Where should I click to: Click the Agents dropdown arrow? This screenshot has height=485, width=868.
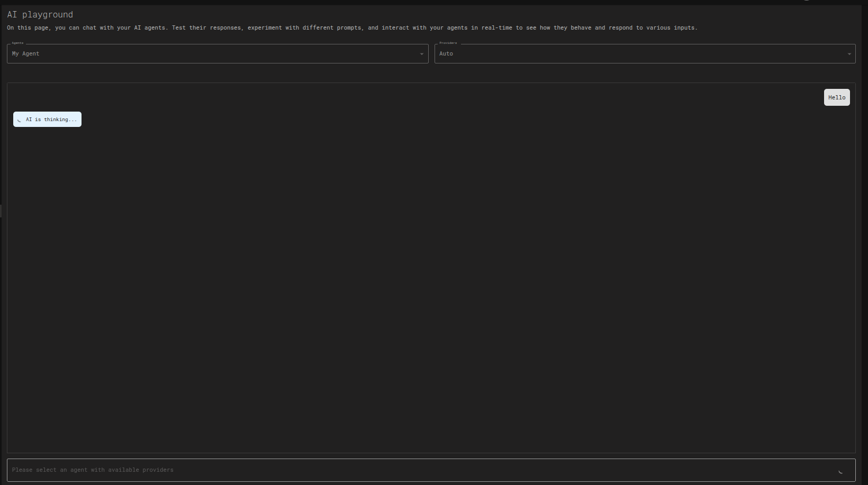tap(421, 54)
